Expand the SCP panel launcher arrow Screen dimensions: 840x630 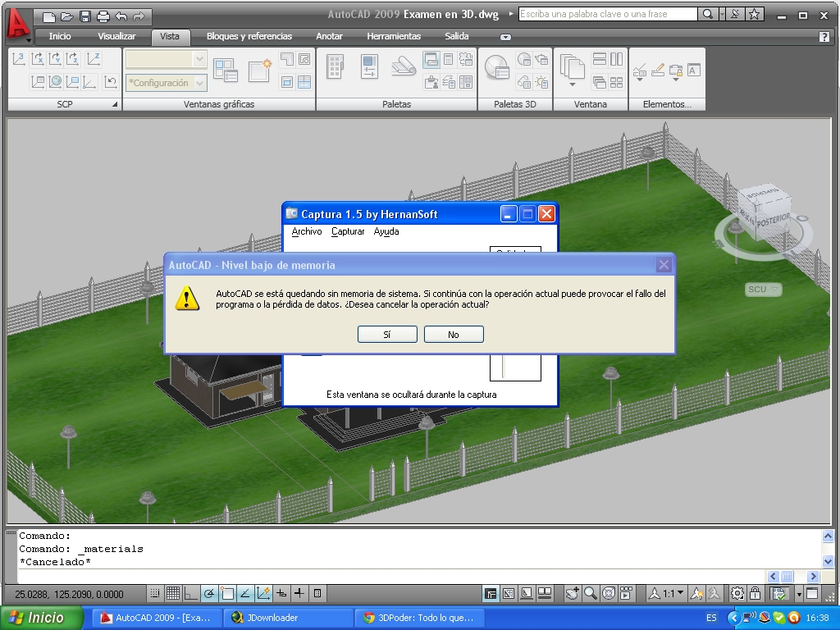point(114,104)
